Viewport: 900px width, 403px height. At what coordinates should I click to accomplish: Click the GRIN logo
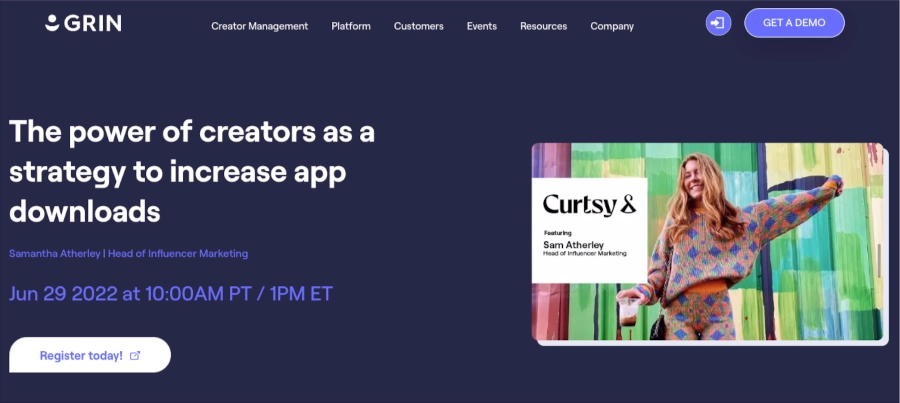(x=83, y=23)
